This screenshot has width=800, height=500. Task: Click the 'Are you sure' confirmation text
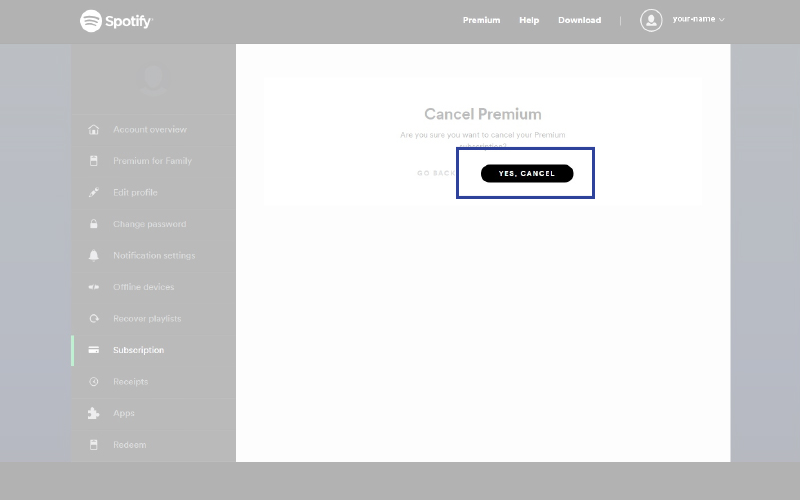tap(483, 140)
